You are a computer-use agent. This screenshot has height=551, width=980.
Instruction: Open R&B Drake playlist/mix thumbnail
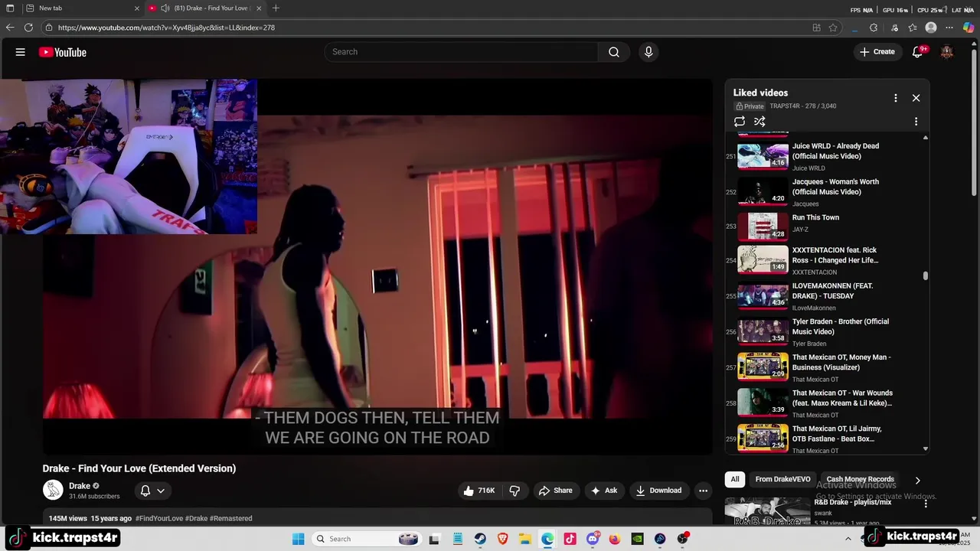click(768, 511)
